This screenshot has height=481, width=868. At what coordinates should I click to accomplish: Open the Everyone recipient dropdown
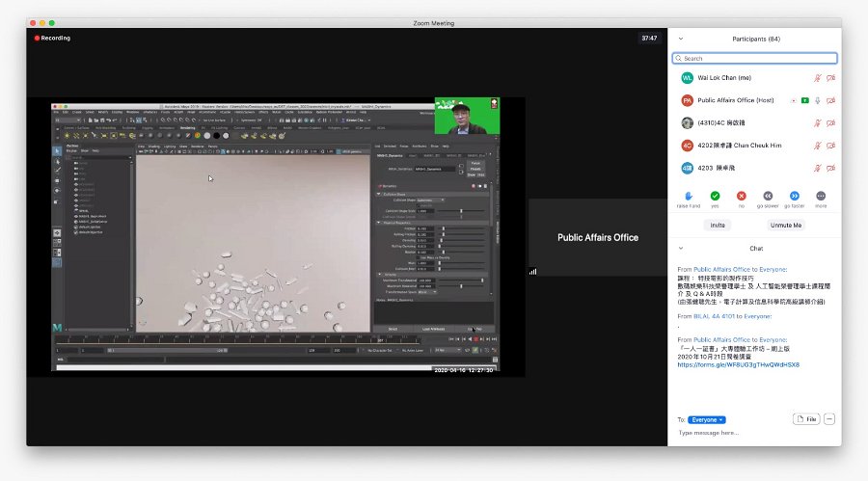click(x=707, y=419)
